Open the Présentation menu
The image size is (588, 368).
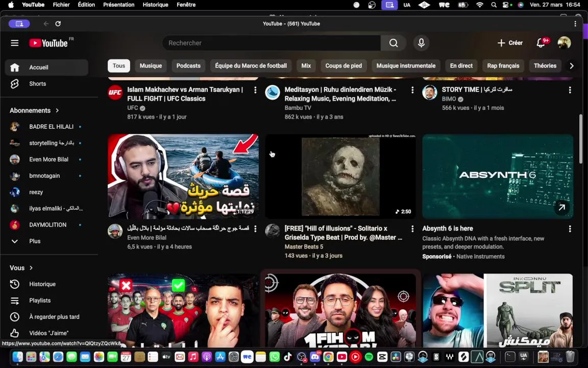tap(119, 5)
